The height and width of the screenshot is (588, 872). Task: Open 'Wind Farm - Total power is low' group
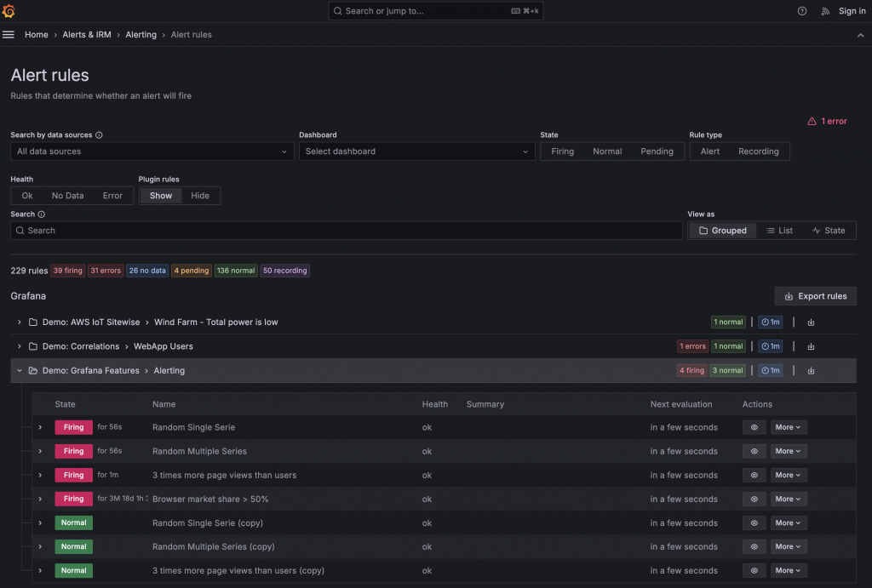pyautogui.click(x=215, y=323)
